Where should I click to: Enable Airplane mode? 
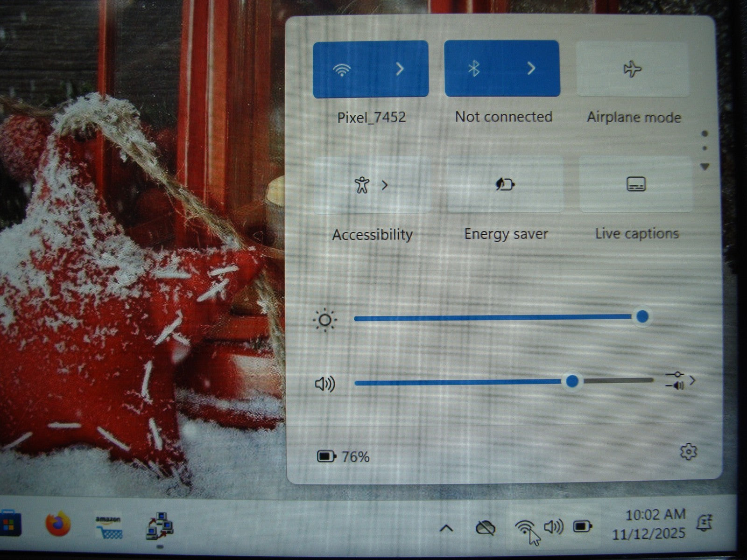pyautogui.click(x=633, y=69)
